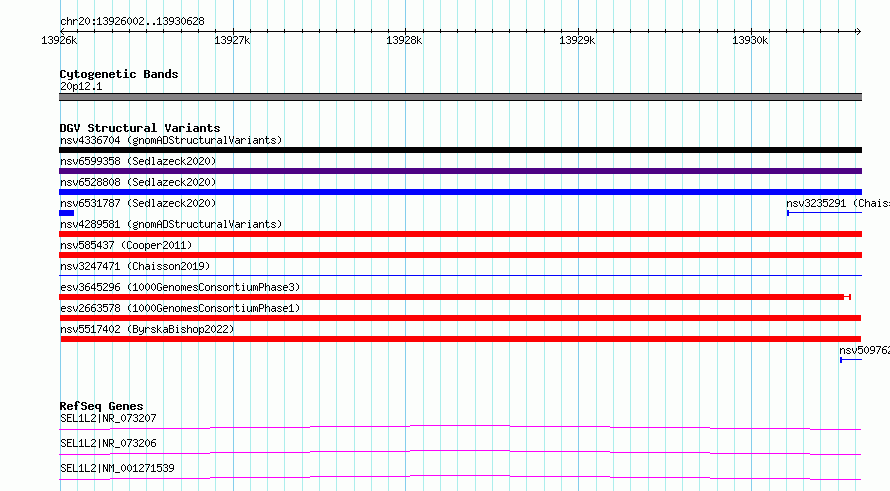Click the black nsv4336704 variant bar
The height and width of the screenshot is (491, 890).
(x=460, y=150)
